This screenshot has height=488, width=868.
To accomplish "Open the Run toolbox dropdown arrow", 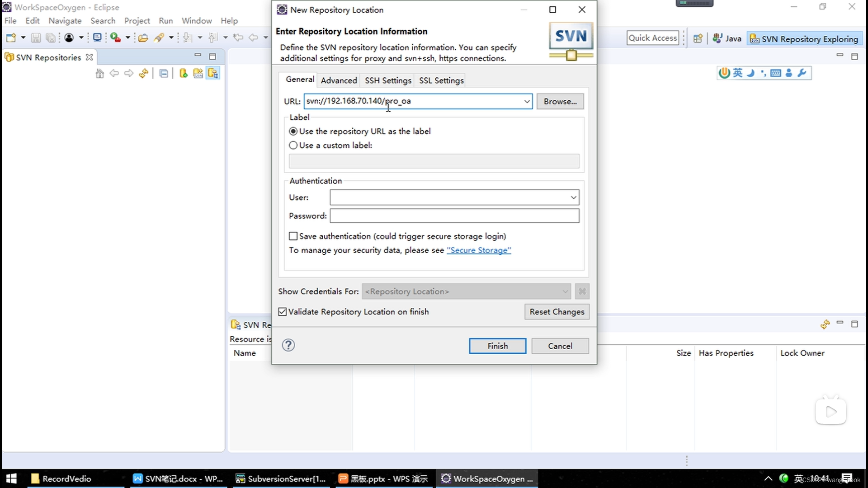I will coord(128,38).
